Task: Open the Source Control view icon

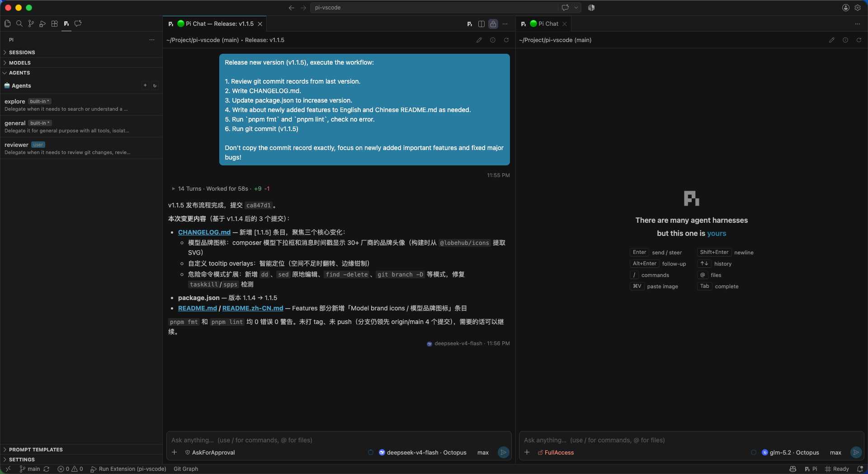Action: pyautogui.click(x=31, y=23)
